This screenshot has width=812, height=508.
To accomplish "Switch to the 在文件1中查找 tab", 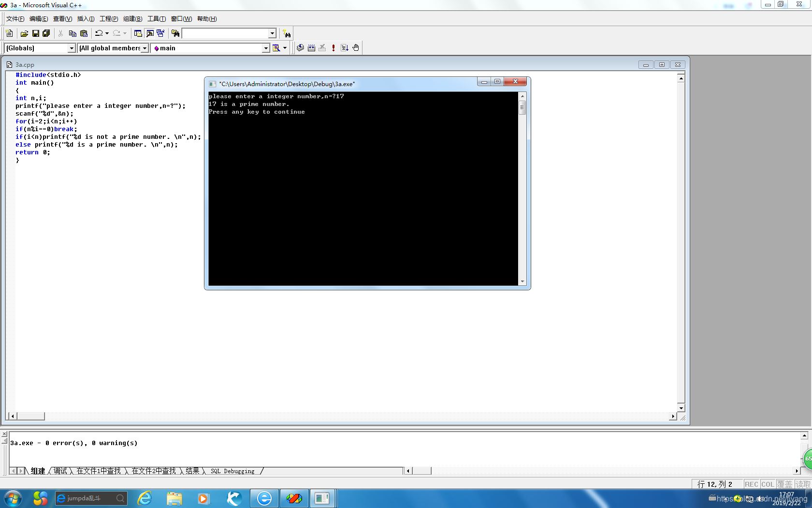I will pos(99,471).
